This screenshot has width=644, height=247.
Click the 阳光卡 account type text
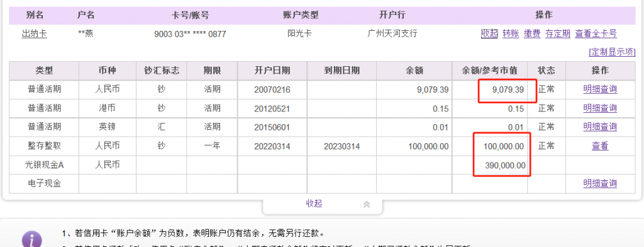[299, 34]
